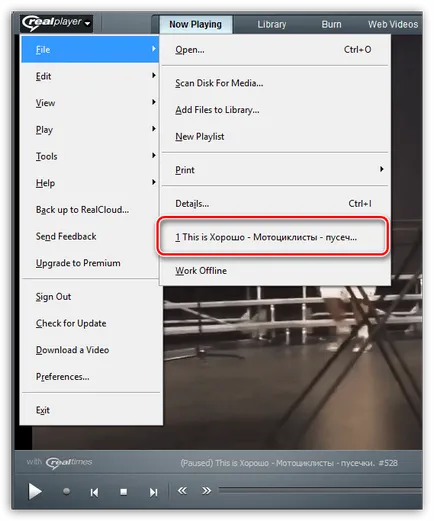Click the rewind double-arrow icon
The height and width of the screenshot is (521, 434).
182,491
